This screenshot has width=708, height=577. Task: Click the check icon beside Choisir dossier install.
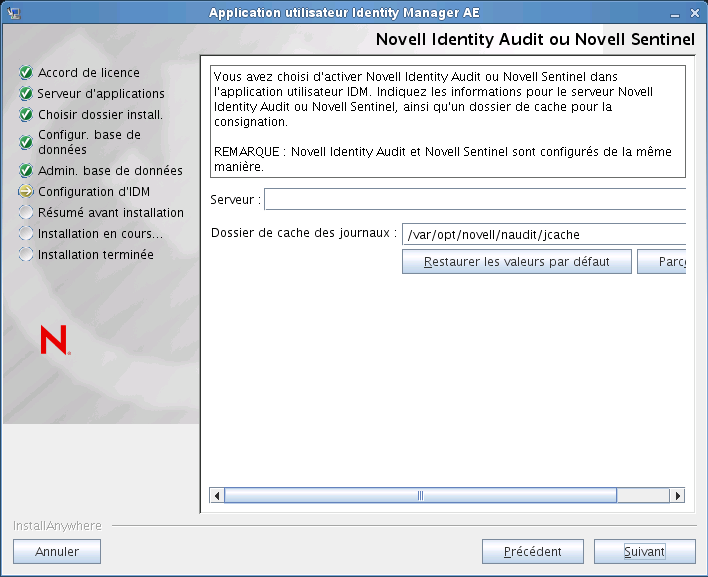coord(26,115)
